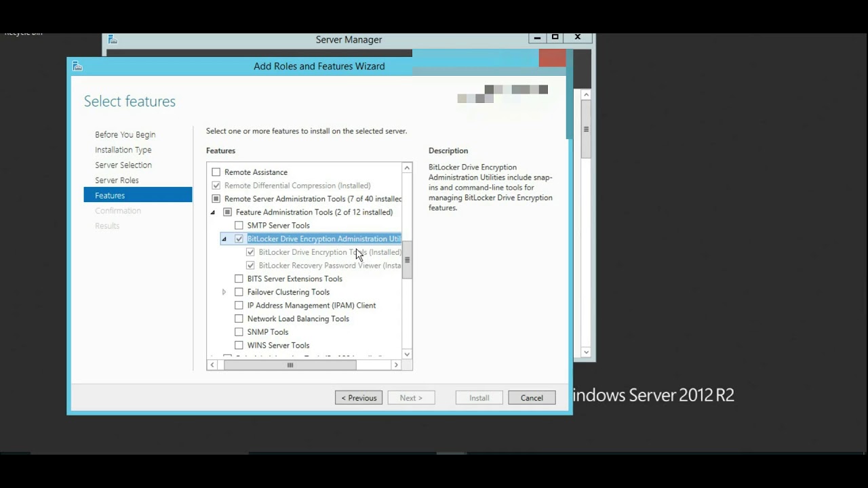Image resolution: width=868 pixels, height=488 pixels.
Task: Click the features list left scroll arrow
Action: pyautogui.click(x=212, y=365)
